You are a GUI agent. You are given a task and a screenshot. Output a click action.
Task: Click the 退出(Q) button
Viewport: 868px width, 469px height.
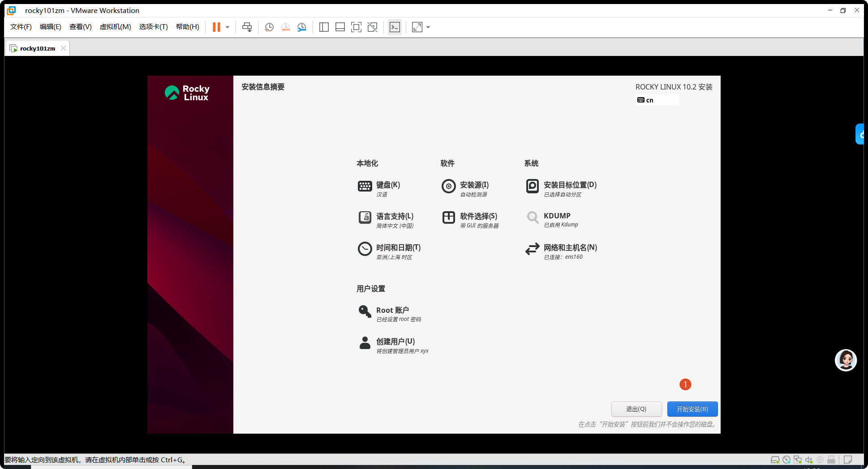click(x=636, y=409)
